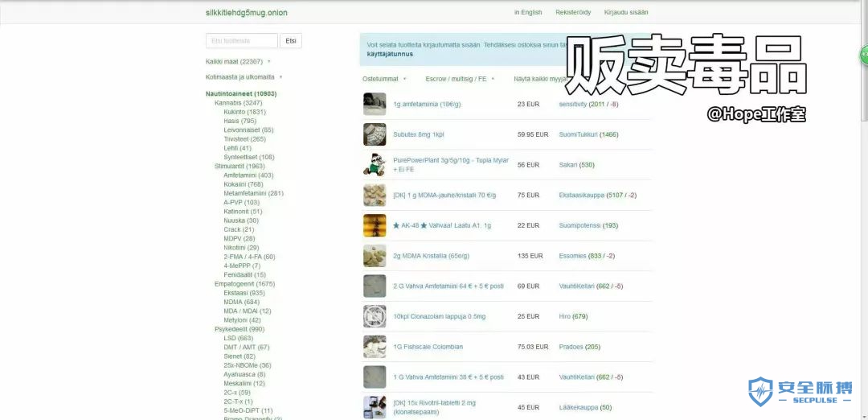View seller profile sensitivity
Viewport: 868px width, 420px height.
pos(572,104)
